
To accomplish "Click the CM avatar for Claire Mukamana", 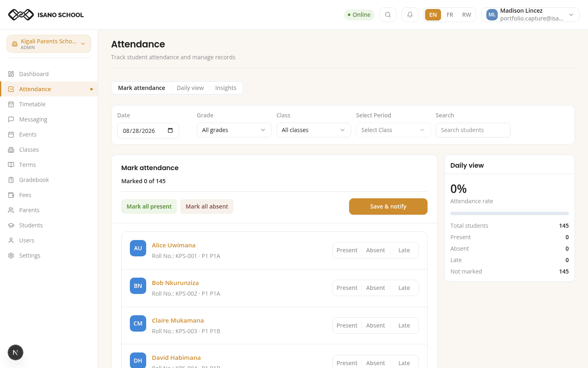I will [x=138, y=323].
